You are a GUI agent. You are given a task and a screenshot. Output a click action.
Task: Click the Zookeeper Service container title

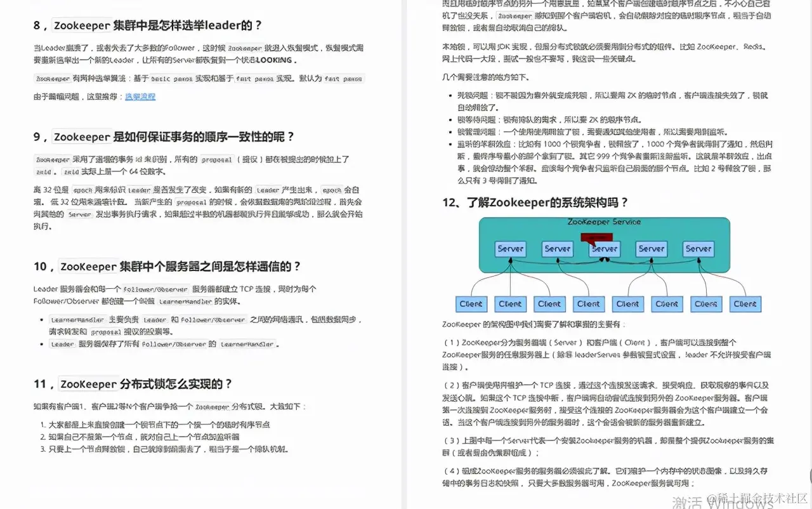tap(603, 222)
